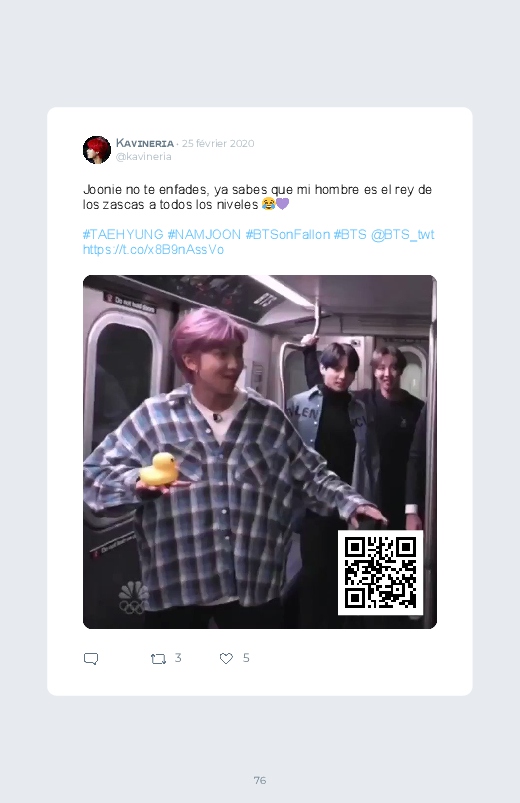520x803 pixels.
Task: Open the Kavineria profile avatar
Action: click(97, 150)
